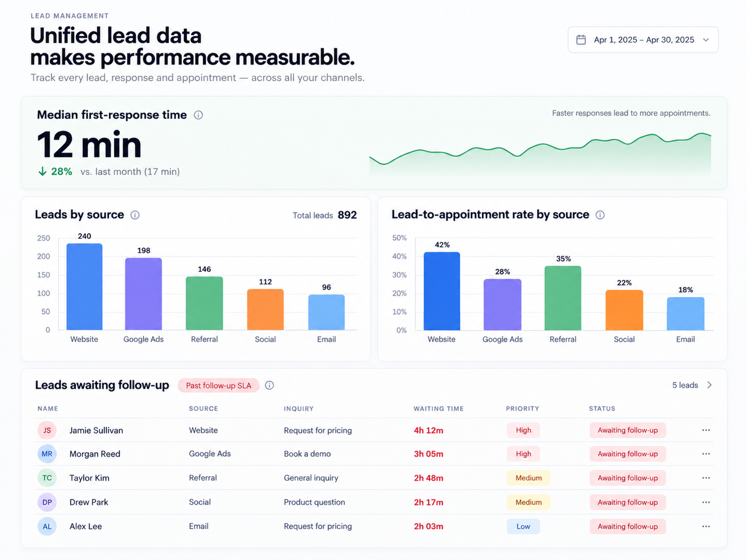Click the DP avatar for Drew Park
Viewport: 747px width, 560px height.
pos(47,502)
